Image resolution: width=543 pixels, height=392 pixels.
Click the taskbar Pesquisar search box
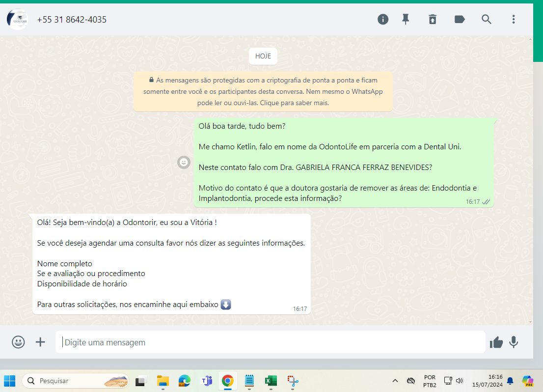point(76,381)
